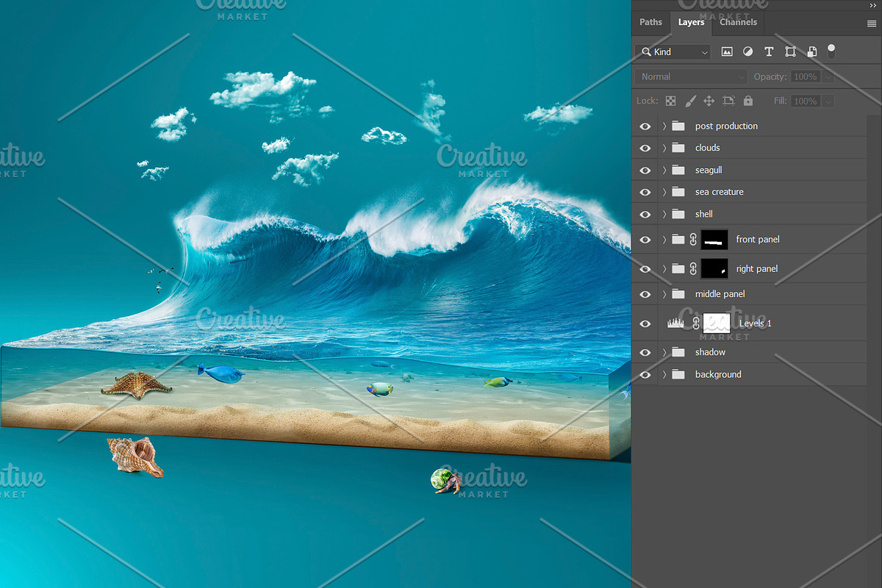Image resolution: width=882 pixels, height=588 pixels.
Task: Expand the background group
Action: [x=664, y=374]
